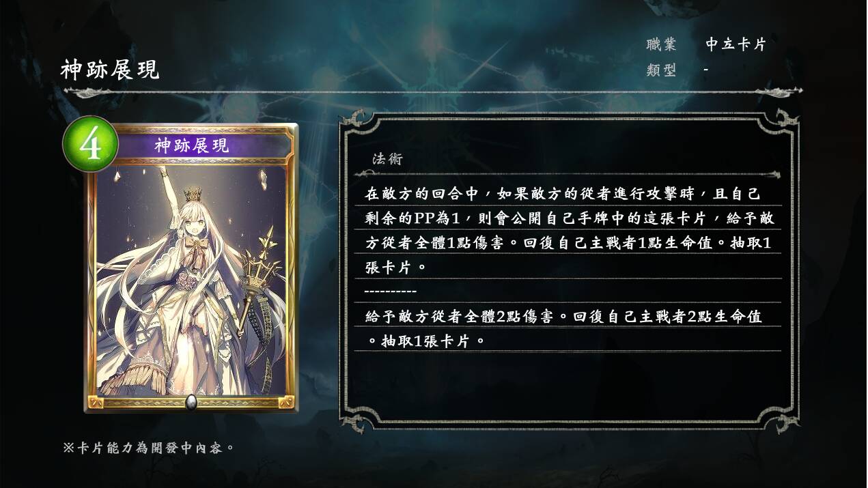Select the 法術 card type heading
This screenshot has width=868, height=488.
[x=387, y=159]
